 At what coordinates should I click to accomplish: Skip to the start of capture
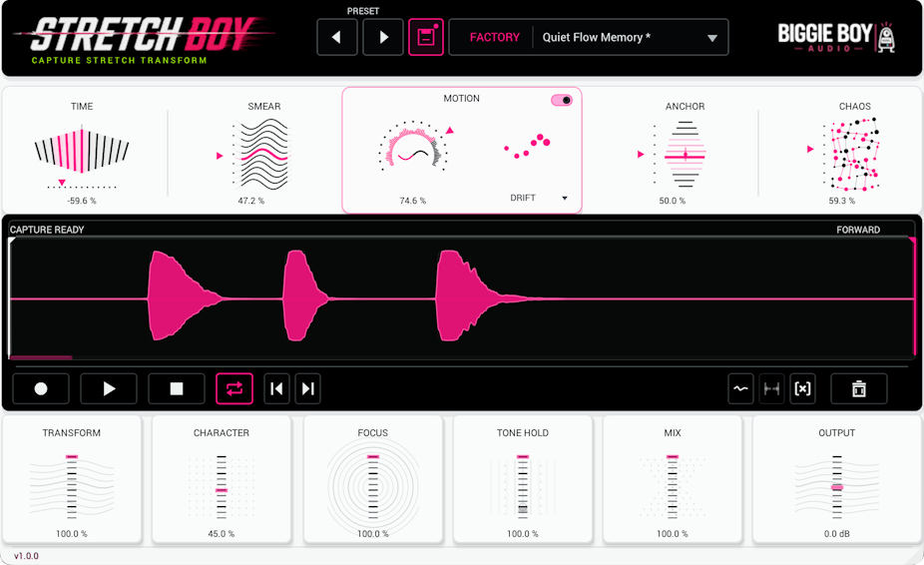click(x=277, y=388)
